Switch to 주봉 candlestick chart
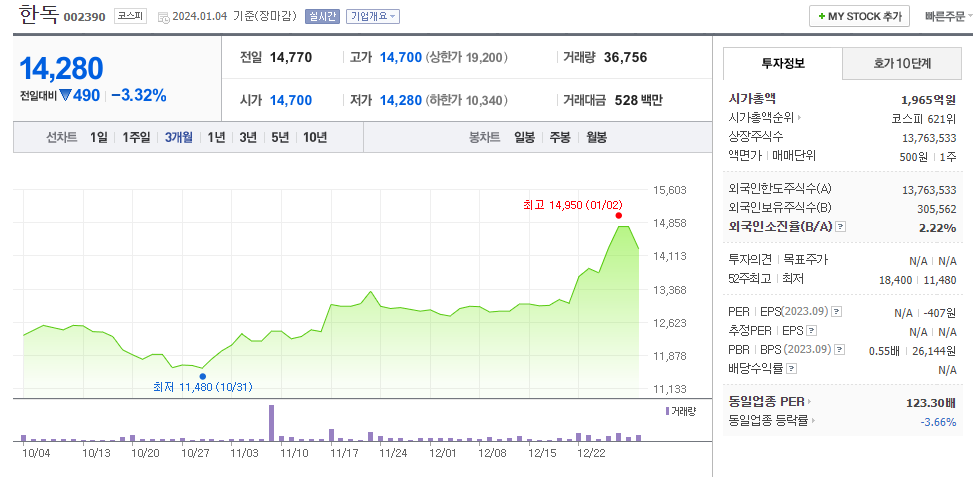This screenshot has height=477, width=979. 559,137
